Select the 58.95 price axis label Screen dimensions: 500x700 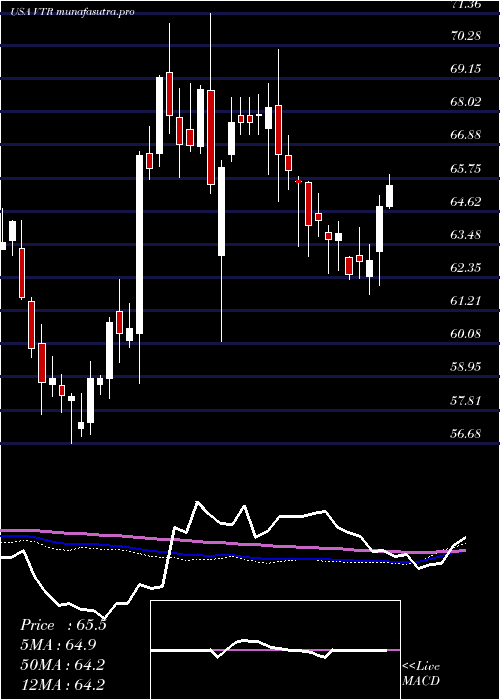coord(466,367)
